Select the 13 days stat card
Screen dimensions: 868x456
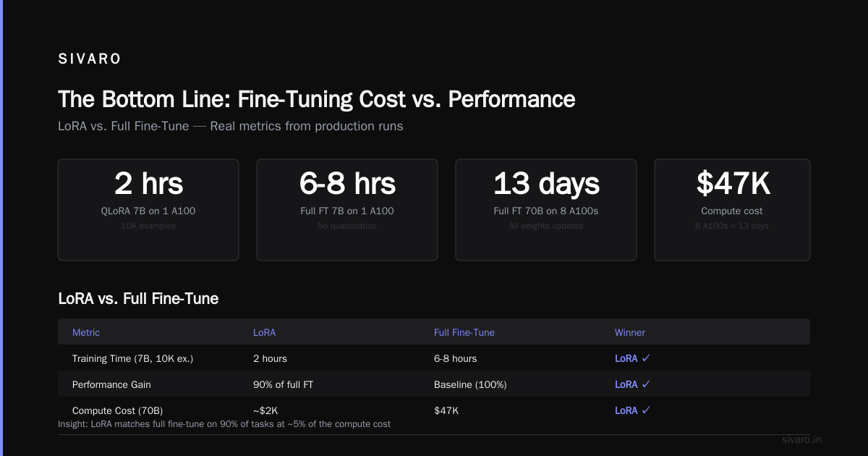tap(546, 210)
